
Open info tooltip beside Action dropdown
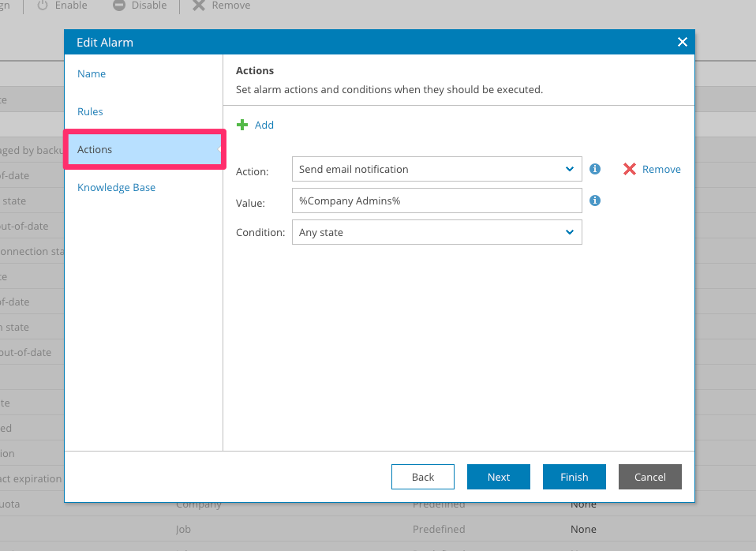pos(595,169)
